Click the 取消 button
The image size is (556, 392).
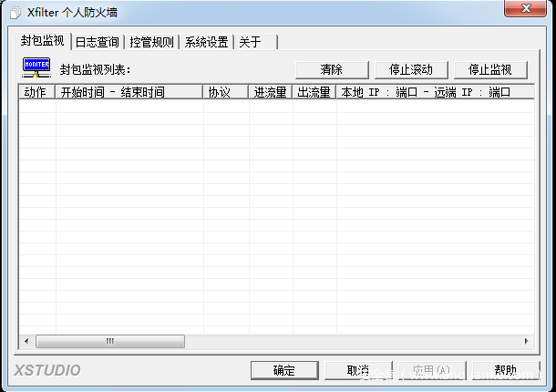358,370
